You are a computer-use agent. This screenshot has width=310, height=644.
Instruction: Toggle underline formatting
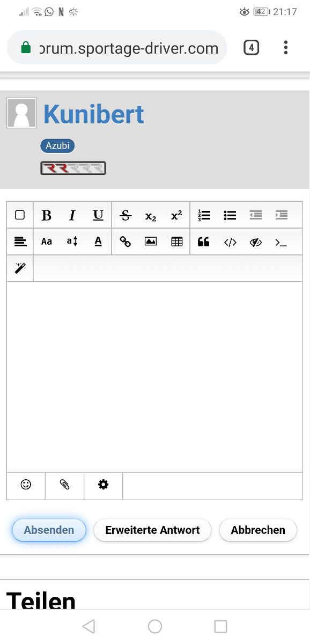tap(98, 215)
